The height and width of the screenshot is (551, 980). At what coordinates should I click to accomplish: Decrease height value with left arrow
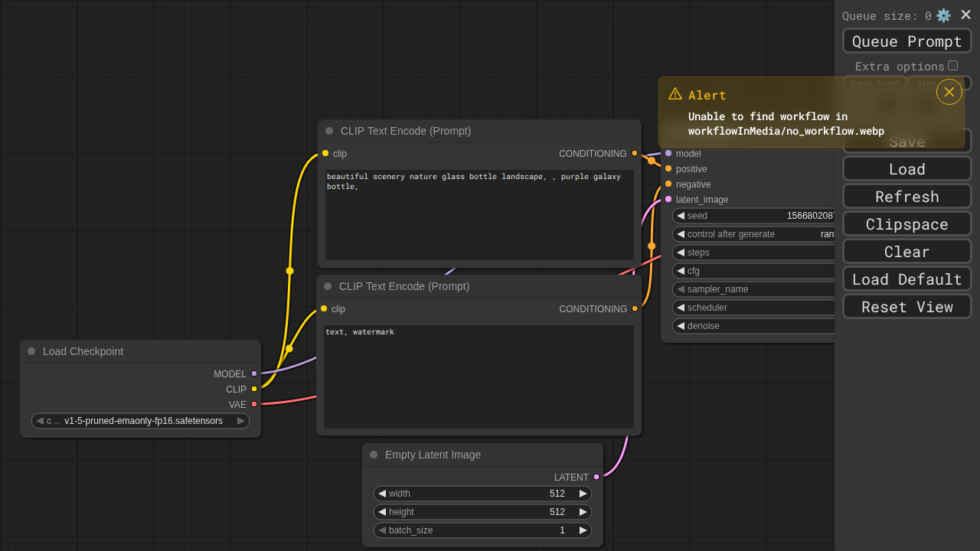pos(382,512)
